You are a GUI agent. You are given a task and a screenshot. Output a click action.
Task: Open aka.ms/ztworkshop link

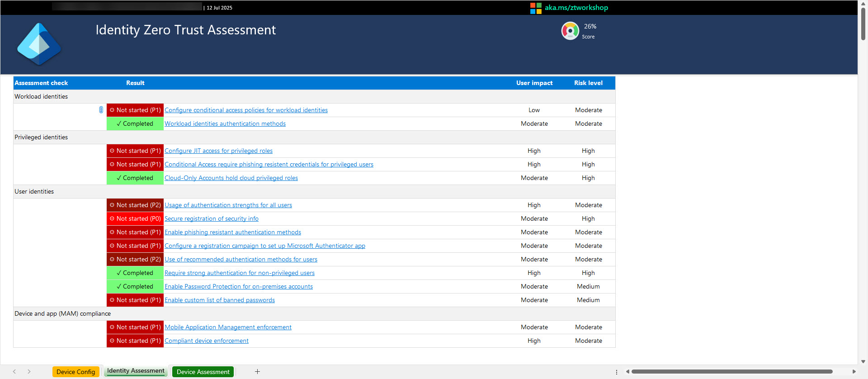pyautogui.click(x=576, y=8)
